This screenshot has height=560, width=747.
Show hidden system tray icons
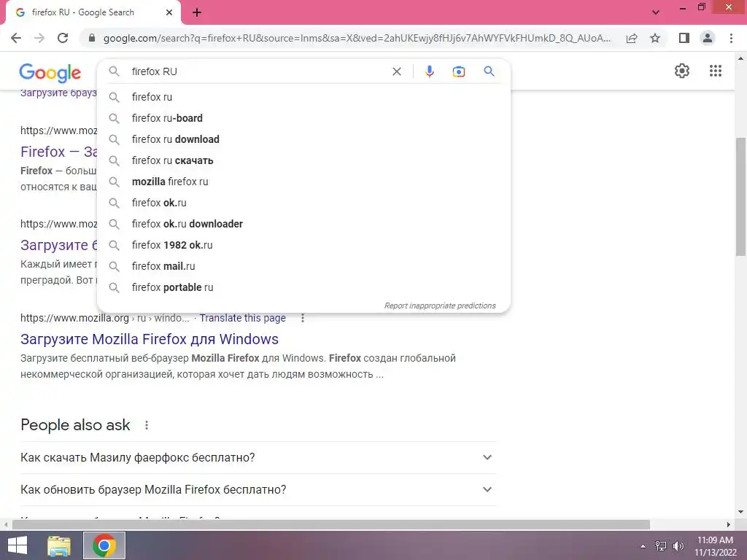[643, 546]
